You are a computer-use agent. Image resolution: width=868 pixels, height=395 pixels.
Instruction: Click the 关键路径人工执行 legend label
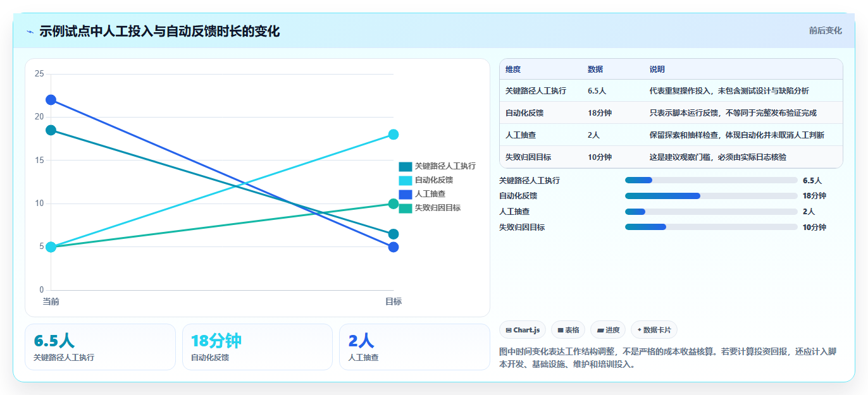click(445, 166)
